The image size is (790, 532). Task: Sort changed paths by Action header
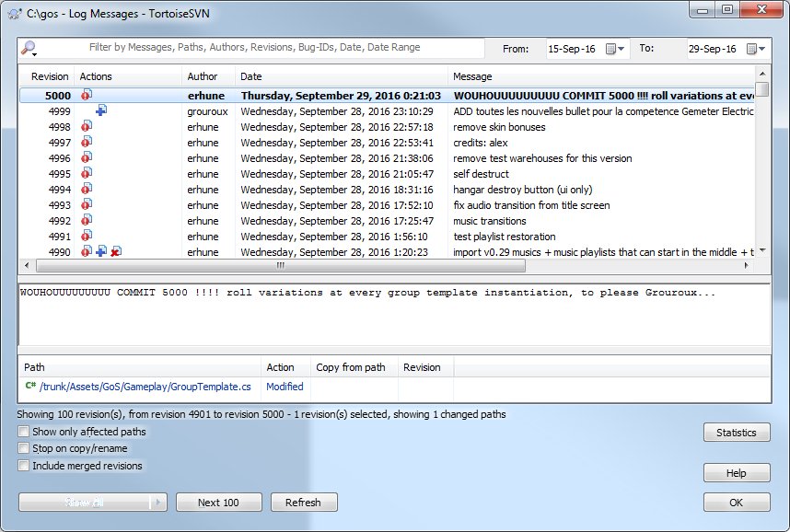click(285, 367)
